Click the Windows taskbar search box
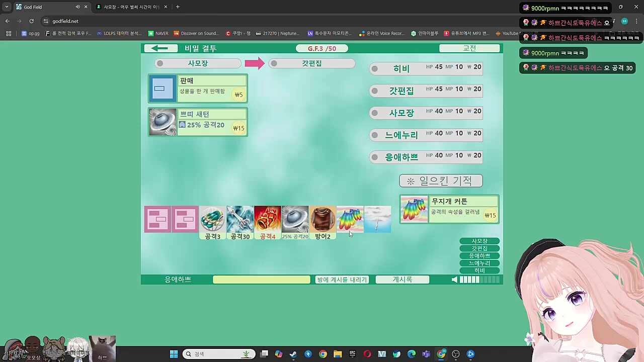The image size is (644, 362). [x=219, y=354]
